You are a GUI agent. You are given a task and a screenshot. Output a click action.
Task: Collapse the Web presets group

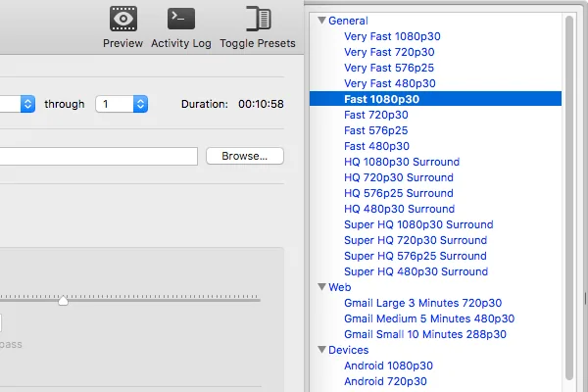point(321,287)
